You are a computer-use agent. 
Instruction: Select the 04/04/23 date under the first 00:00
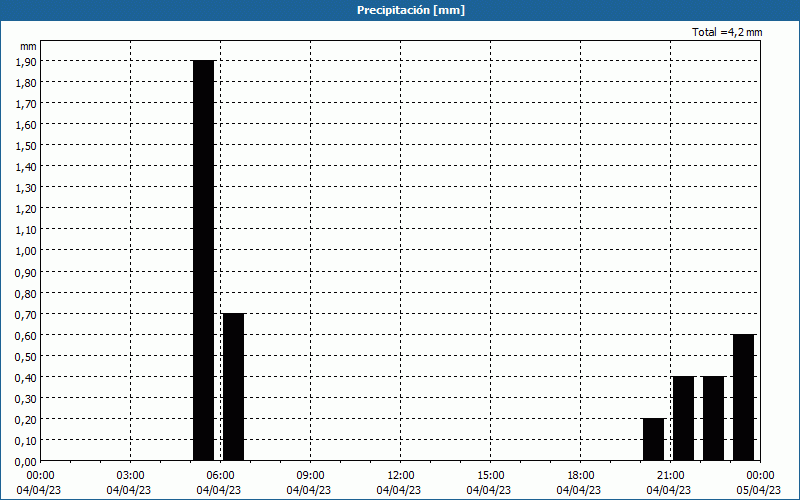click(x=39, y=490)
